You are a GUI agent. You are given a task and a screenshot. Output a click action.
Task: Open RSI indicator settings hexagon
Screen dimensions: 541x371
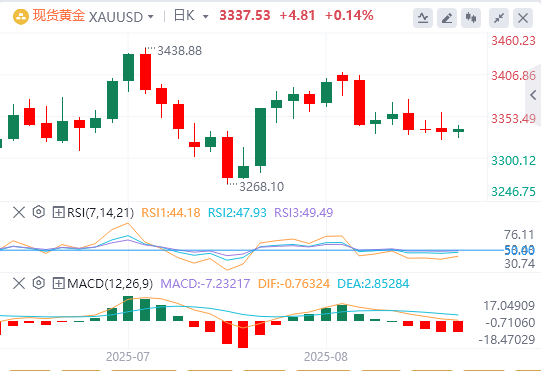(x=39, y=212)
